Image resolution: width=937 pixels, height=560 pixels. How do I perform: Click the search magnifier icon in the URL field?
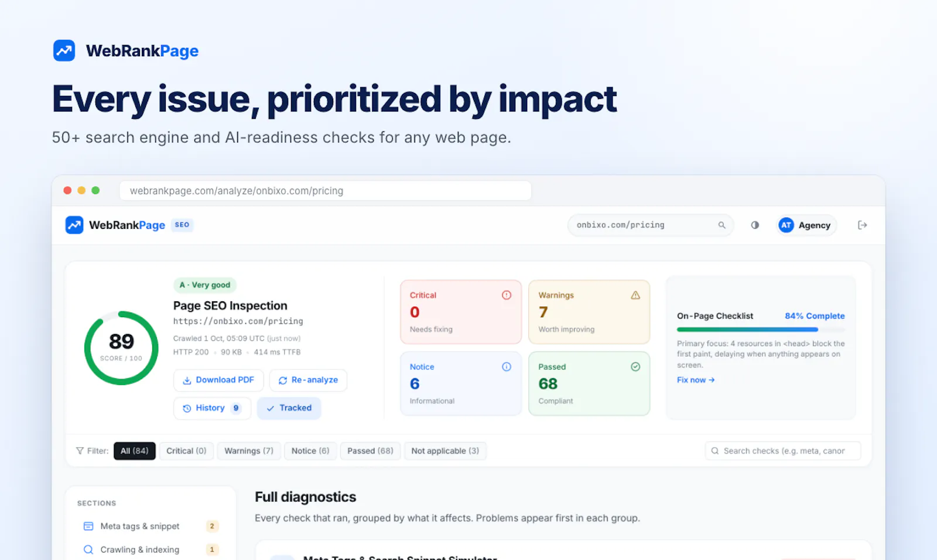[721, 225]
